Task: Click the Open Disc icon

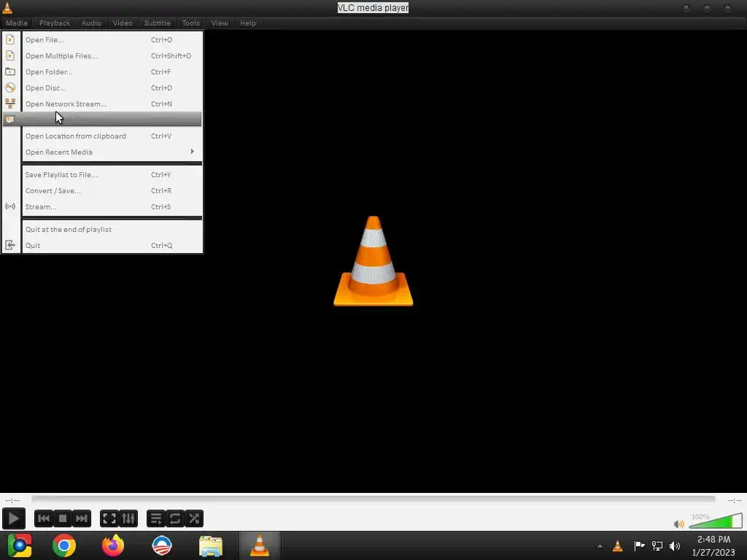Action: click(10, 87)
